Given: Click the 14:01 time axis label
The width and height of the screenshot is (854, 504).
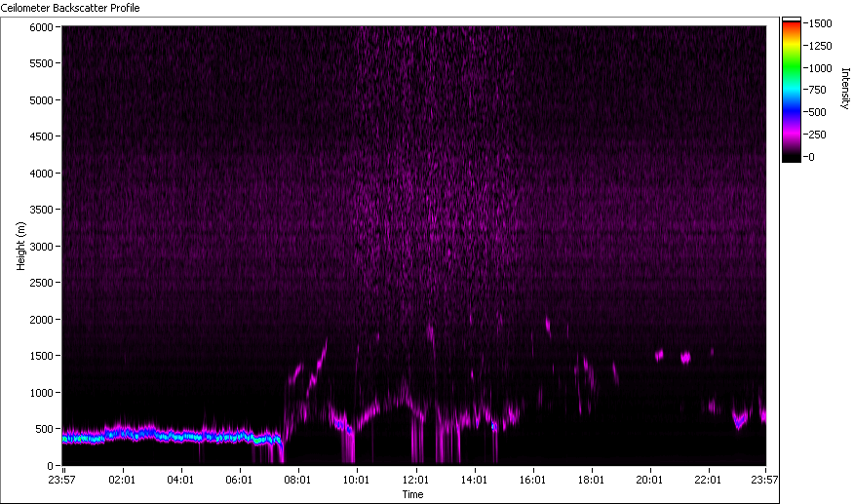Looking at the screenshot, I should tap(474, 480).
